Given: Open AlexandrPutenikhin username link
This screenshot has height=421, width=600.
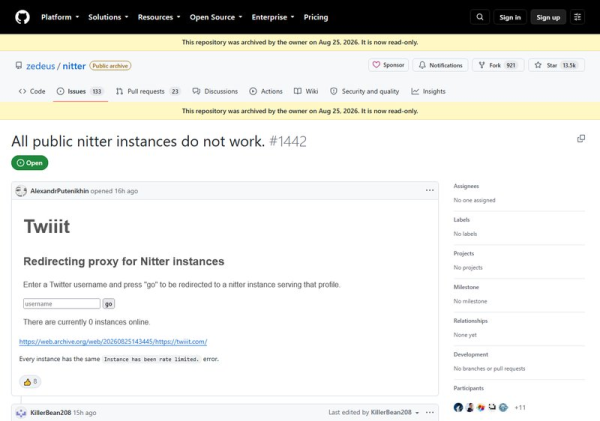Looking at the screenshot, I should tap(59, 191).
